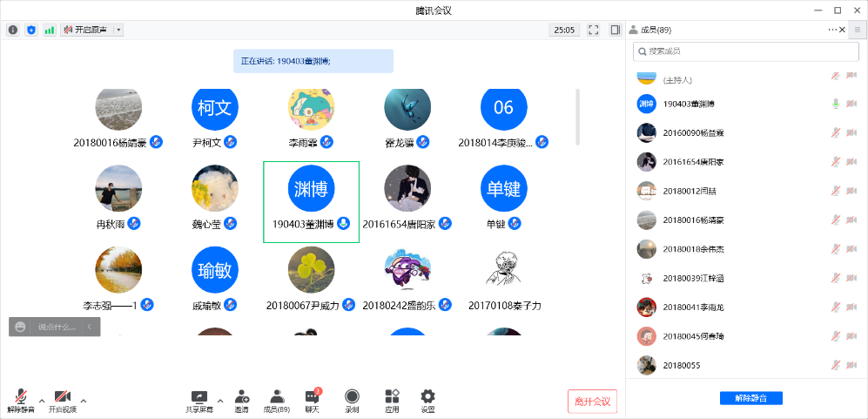
Task: Click the 柯文 avatar of 尹柯文
Action: pos(215,107)
